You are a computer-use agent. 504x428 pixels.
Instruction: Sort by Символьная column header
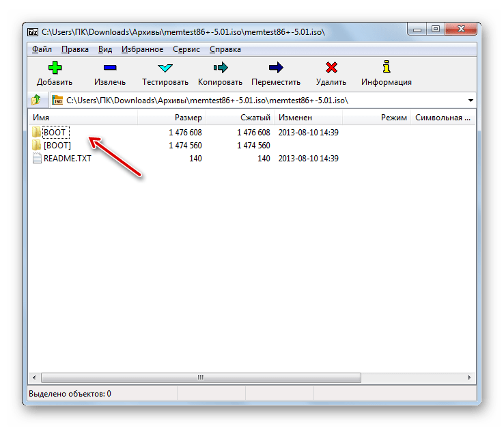click(443, 118)
